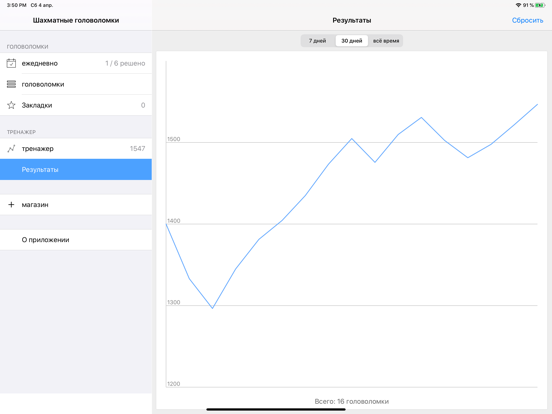Screen dimensions: 552x414
Task: Open О приложении about page
Action: 76,240
